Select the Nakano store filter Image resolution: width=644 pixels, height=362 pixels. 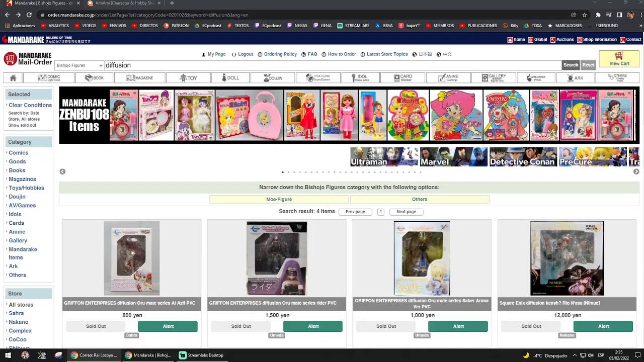point(18,322)
